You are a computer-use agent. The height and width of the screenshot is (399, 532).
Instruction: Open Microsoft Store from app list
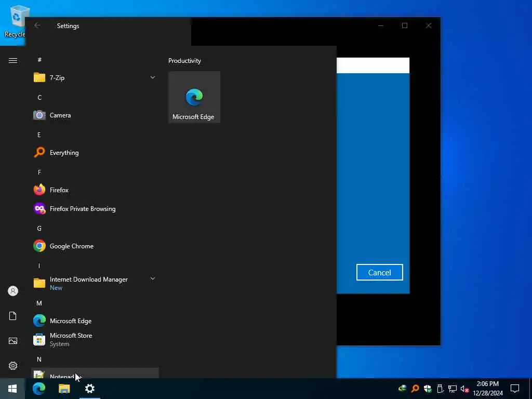(x=95, y=339)
